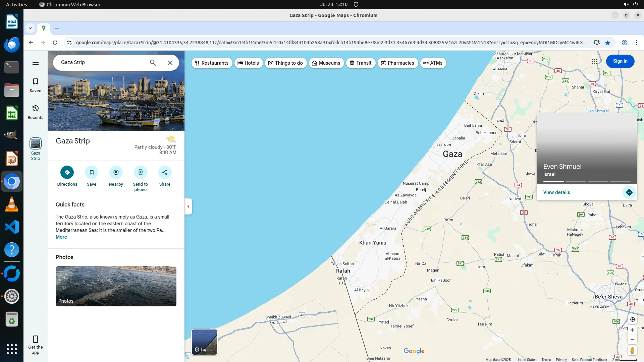This screenshot has width=644, height=362.
Task: Drop the Pegman Street View icon
Action: 632,351
